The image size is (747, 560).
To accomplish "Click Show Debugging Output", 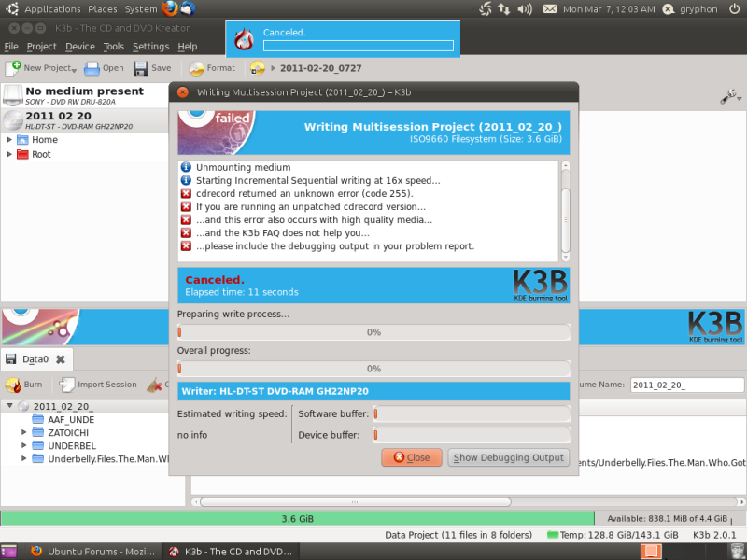I will (x=508, y=457).
